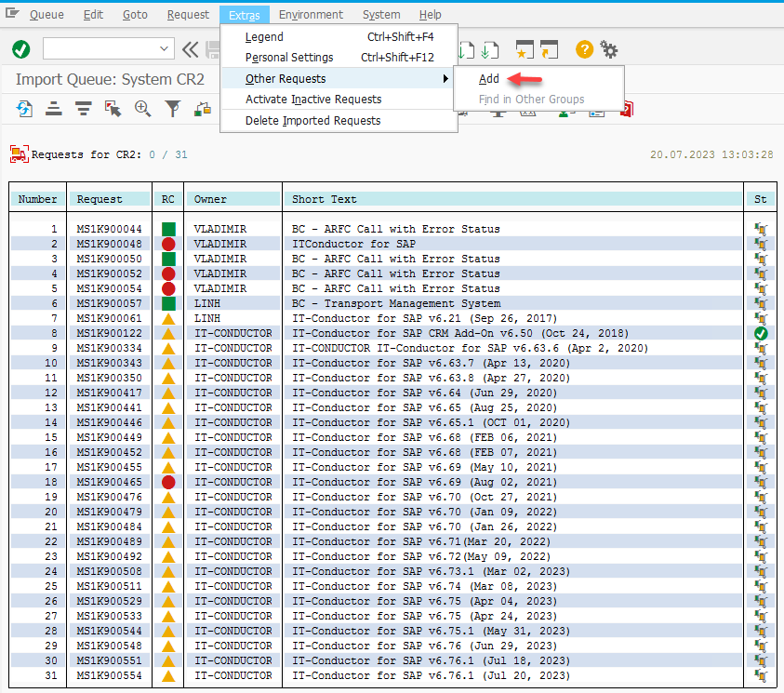This screenshot has height=693, width=784.
Task: Select request MS1K900551
Action: [109, 661]
